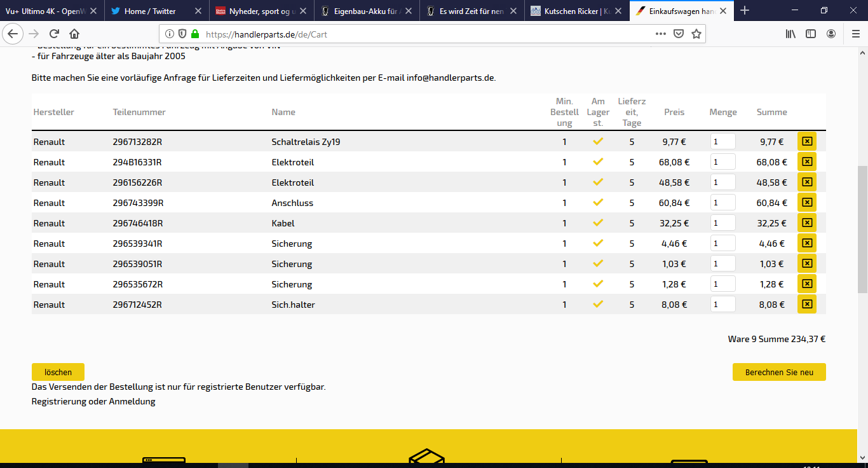Delete the Anschluss item row
868x468 pixels.
(x=807, y=202)
